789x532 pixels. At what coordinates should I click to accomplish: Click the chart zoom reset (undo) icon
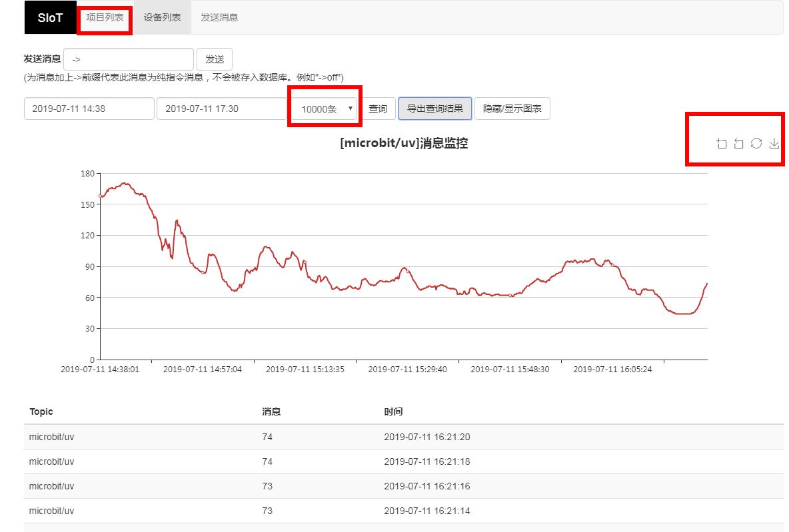tap(738, 143)
